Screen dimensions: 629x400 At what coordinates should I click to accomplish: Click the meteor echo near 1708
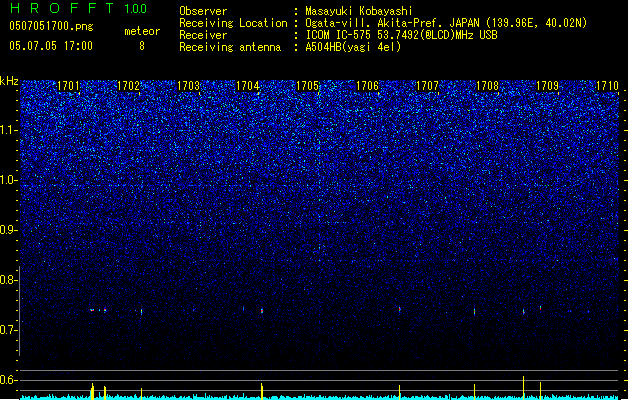pos(475,311)
